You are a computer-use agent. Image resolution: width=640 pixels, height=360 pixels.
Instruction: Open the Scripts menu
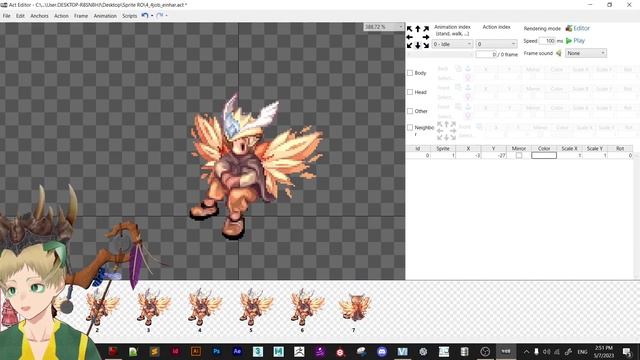pos(129,16)
